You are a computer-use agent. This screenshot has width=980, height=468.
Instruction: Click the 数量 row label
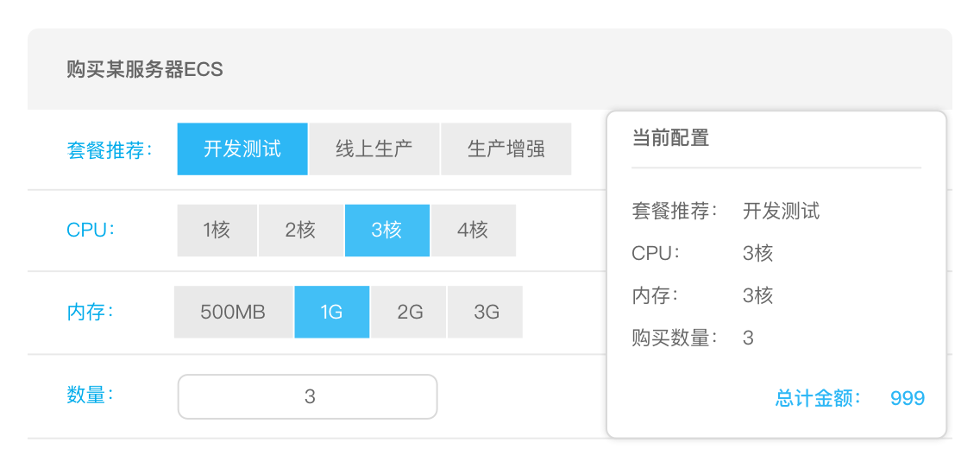[x=90, y=395]
